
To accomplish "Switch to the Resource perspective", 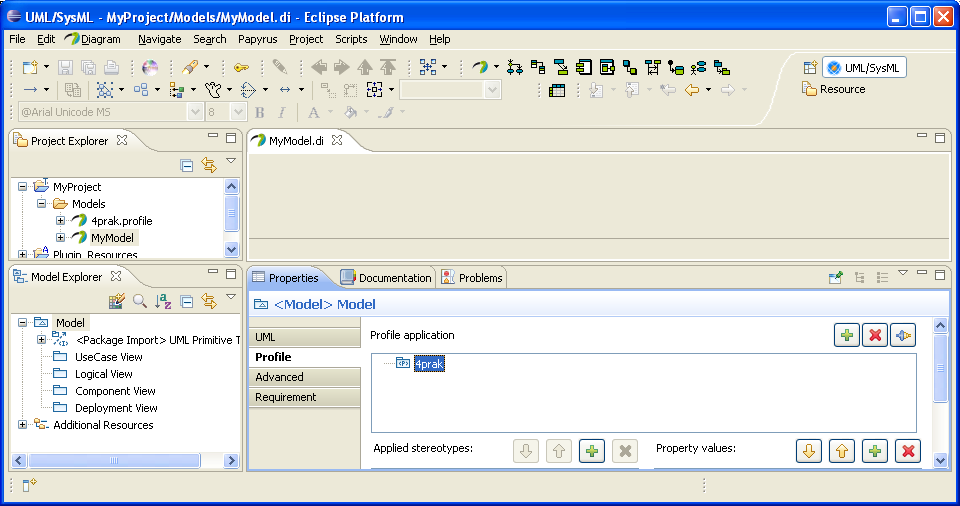I will pos(834,89).
